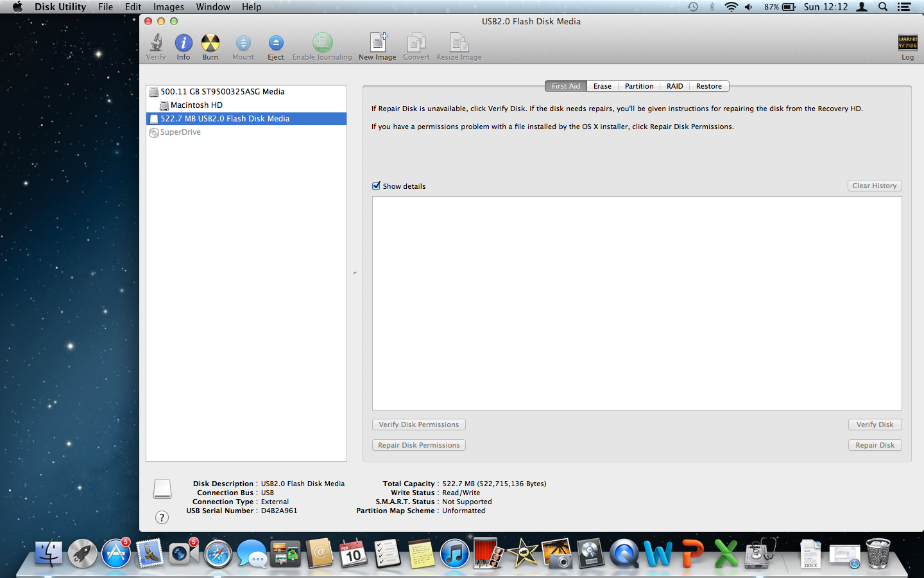Click the sidebar splitter handle

(355, 273)
